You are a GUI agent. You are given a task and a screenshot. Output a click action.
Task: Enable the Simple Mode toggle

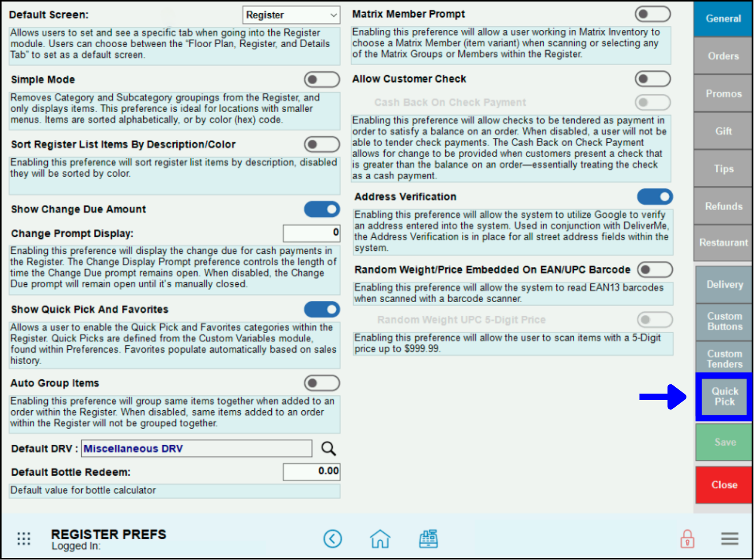click(x=322, y=80)
